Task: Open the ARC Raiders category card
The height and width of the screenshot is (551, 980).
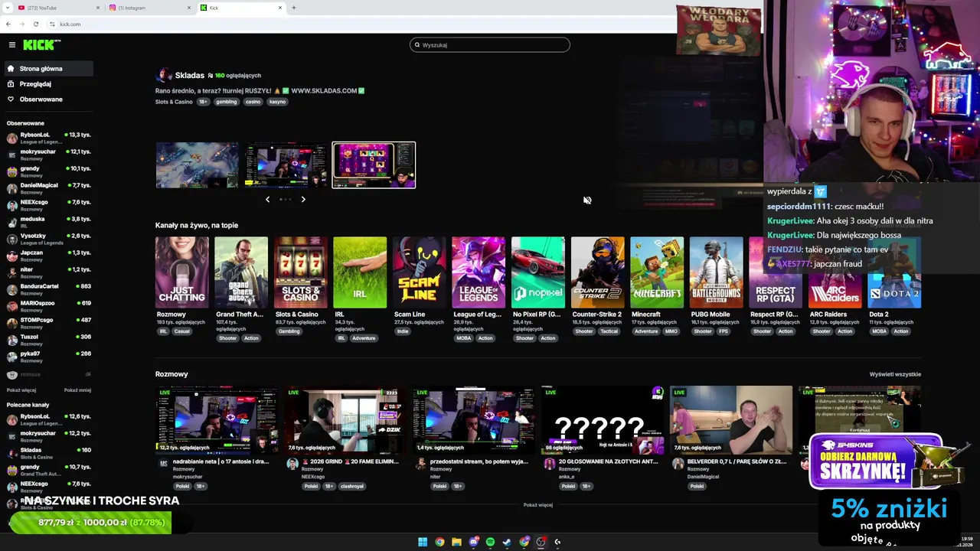Action: coord(835,272)
